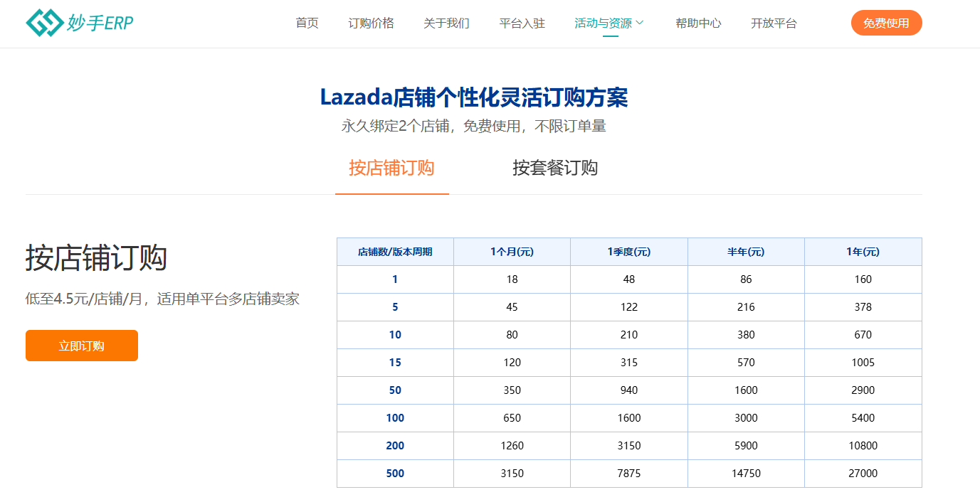Expand the 活动与资源 dropdown chevron
Screen dimensions: 980x502
click(x=639, y=23)
